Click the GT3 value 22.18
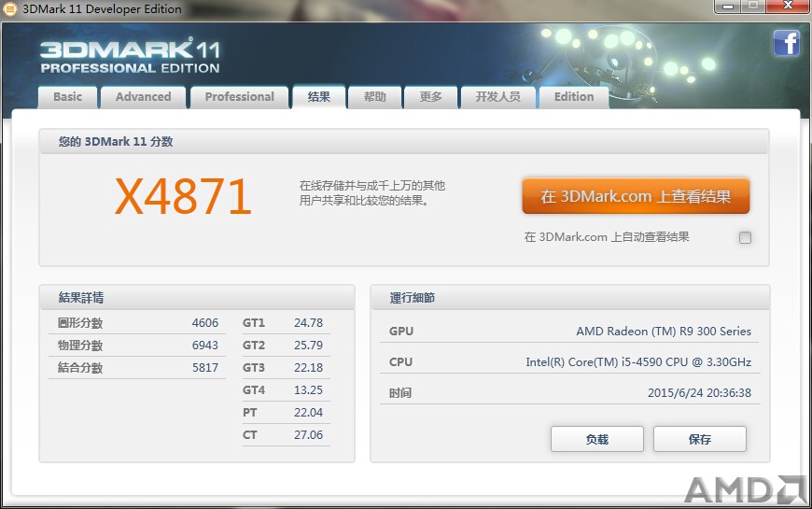The image size is (812, 509). click(x=308, y=367)
